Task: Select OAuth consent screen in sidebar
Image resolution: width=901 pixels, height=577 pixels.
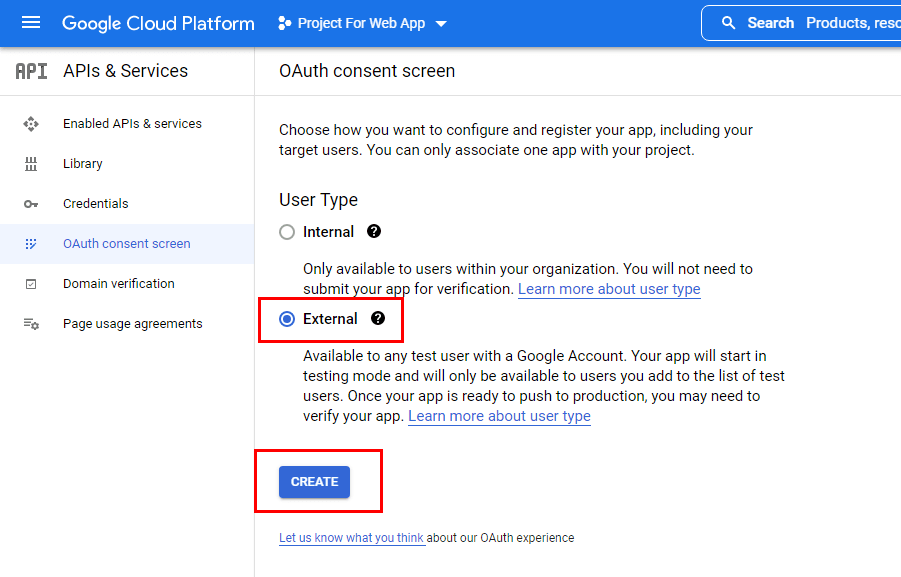Action: [x=127, y=244]
